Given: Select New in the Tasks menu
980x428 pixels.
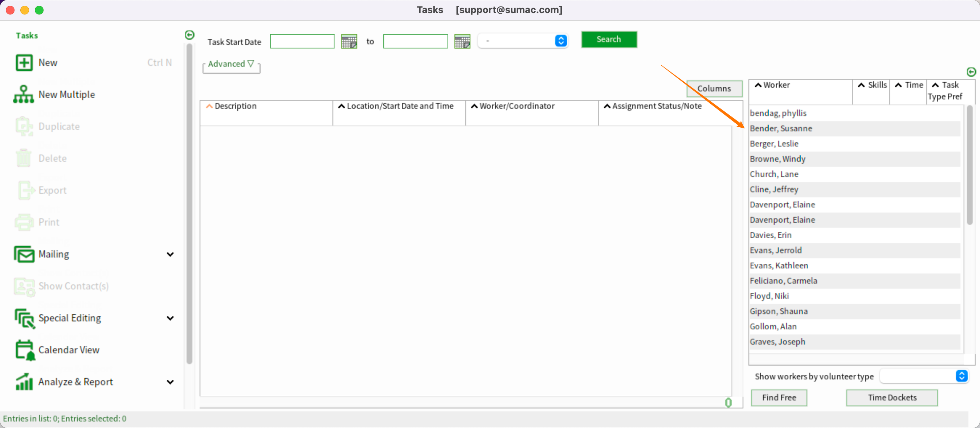Looking at the screenshot, I should pyautogui.click(x=48, y=63).
